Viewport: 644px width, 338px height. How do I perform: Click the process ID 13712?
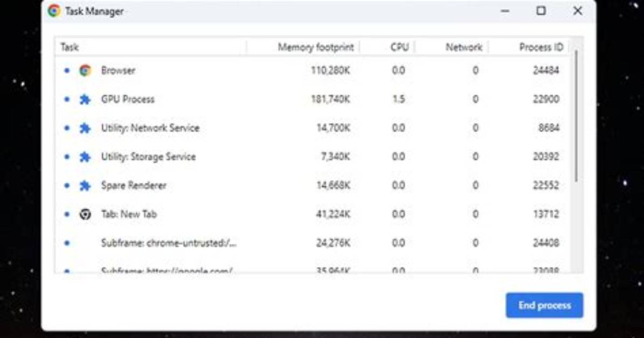tap(546, 214)
